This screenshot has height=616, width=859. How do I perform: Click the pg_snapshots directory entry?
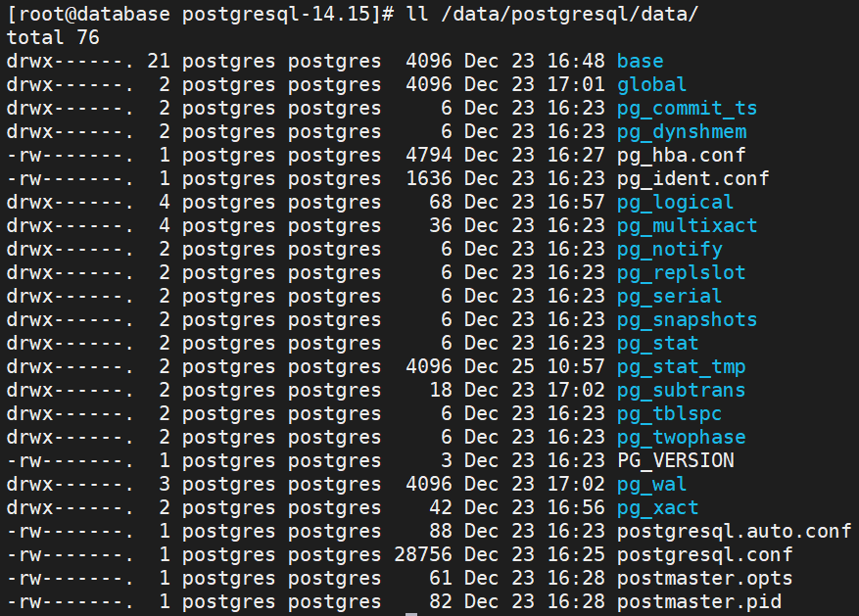click(687, 319)
